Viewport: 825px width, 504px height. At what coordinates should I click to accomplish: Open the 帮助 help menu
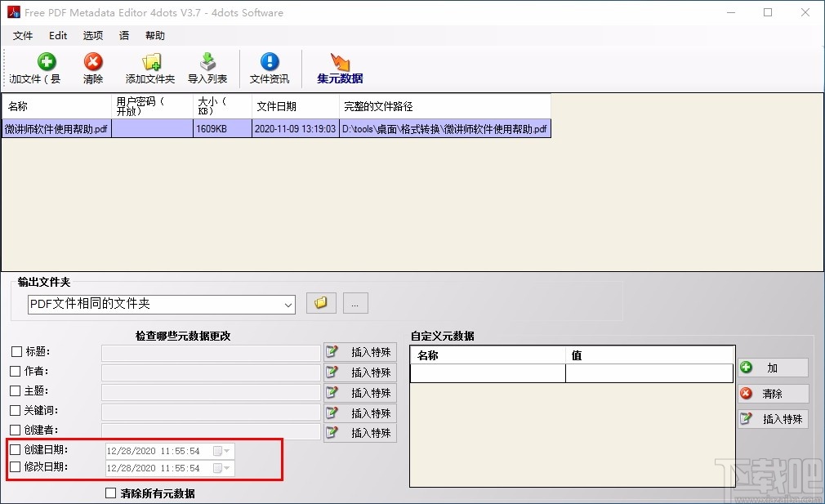click(x=154, y=35)
